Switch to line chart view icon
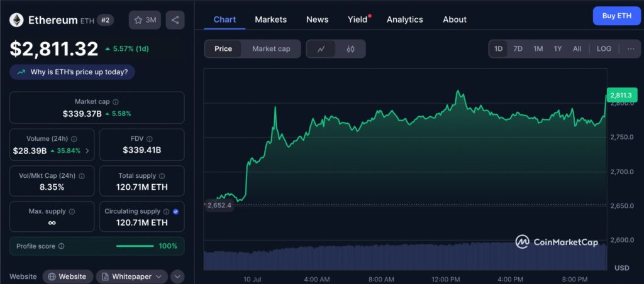The width and height of the screenshot is (644, 284). [321, 49]
